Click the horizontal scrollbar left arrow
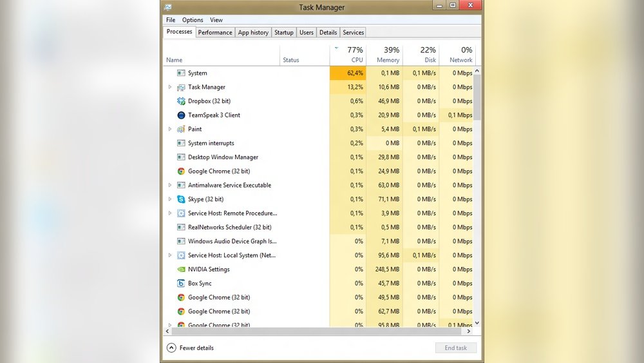 [x=167, y=331]
